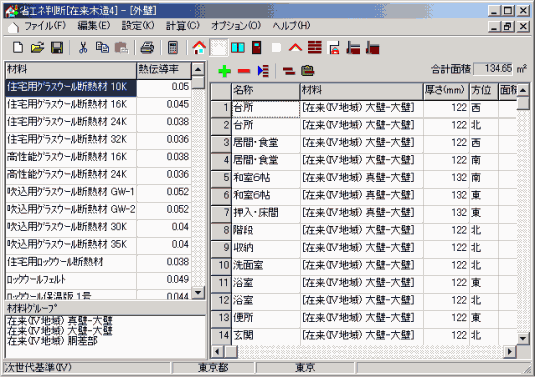Click the white square toolbar icon
Screen dimensions: 535x377
coord(276,47)
